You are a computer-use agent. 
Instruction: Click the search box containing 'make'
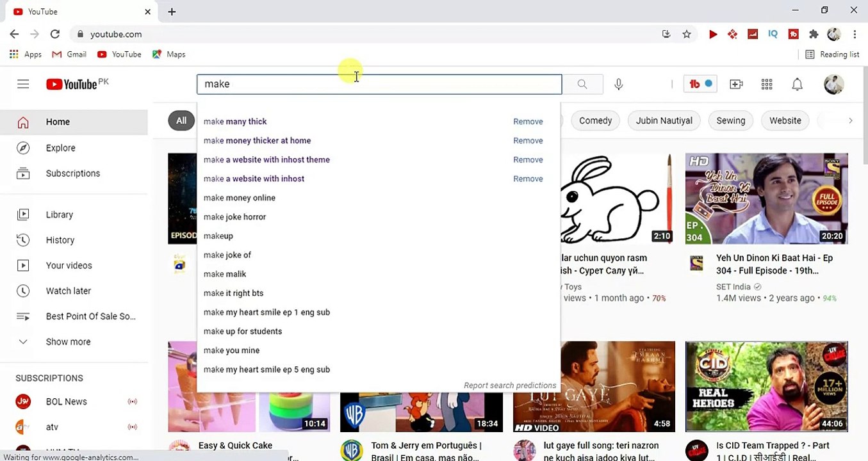(x=379, y=84)
